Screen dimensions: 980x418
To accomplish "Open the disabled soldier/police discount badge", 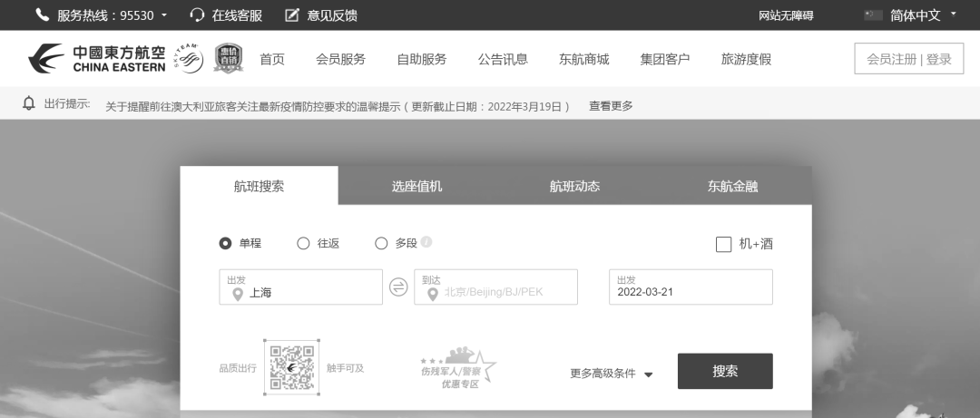I will [458, 368].
